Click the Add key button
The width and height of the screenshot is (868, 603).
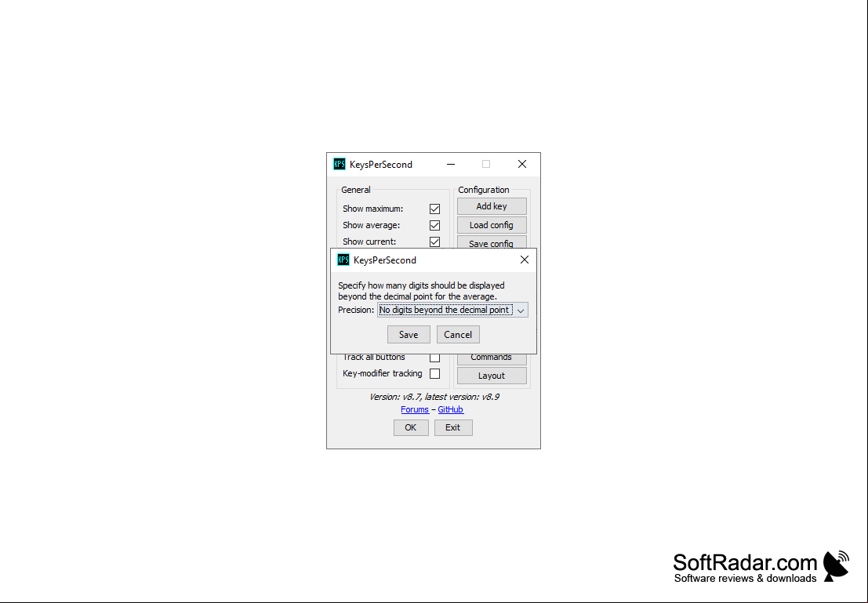[x=492, y=206]
